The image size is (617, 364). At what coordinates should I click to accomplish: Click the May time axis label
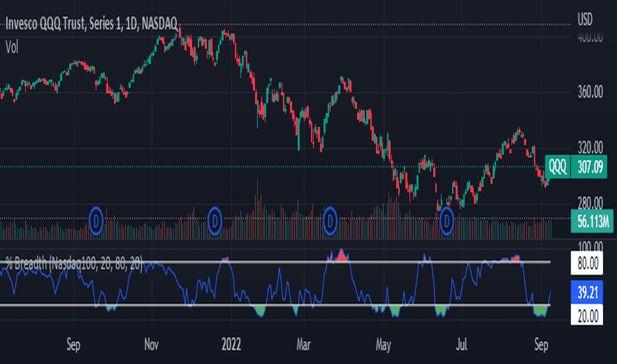coord(383,345)
